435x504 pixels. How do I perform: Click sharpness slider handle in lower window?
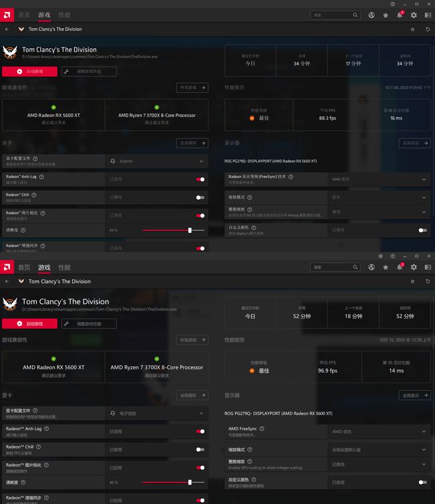pyautogui.click(x=190, y=482)
